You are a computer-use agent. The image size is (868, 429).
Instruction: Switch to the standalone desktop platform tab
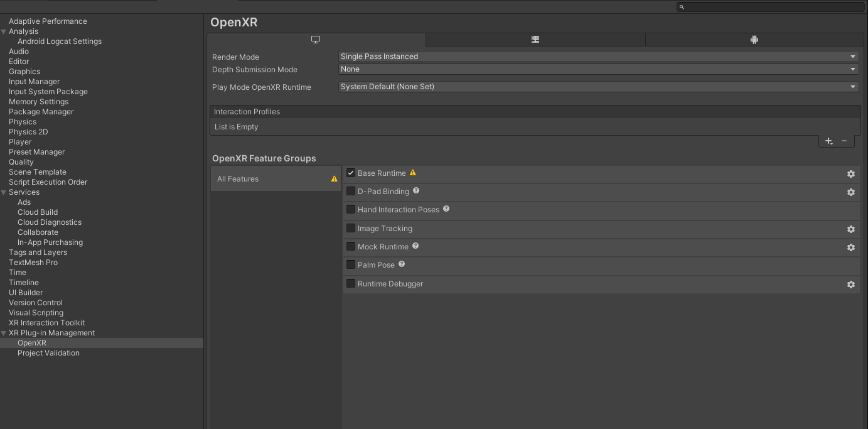pyautogui.click(x=316, y=40)
